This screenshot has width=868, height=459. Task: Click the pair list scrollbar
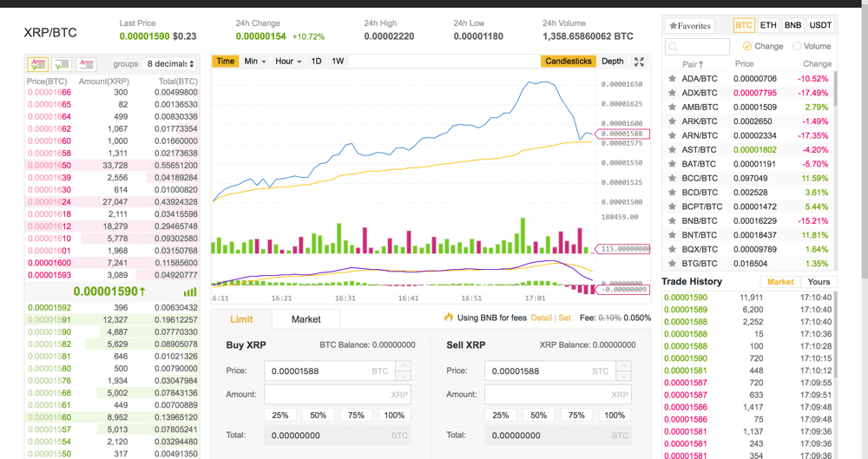click(x=835, y=89)
